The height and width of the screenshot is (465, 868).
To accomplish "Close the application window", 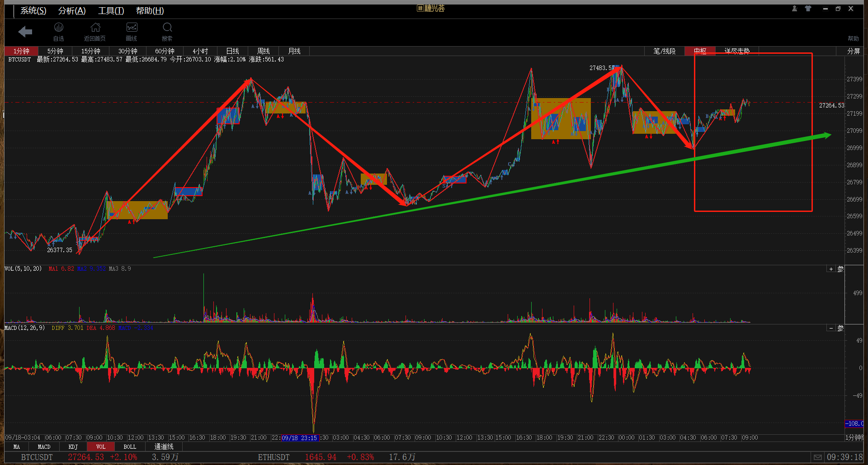I will (851, 9).
